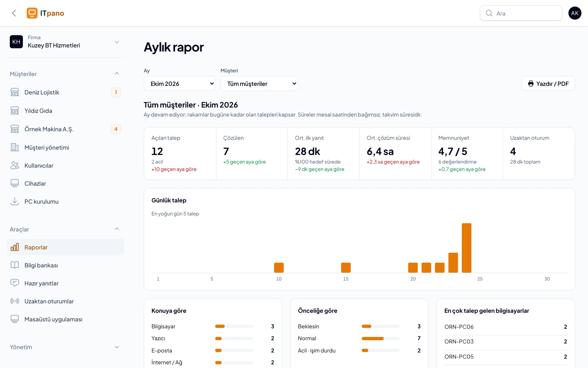
Task: Click the Acil · işim durdu label
Action: [x=317, y=351]
